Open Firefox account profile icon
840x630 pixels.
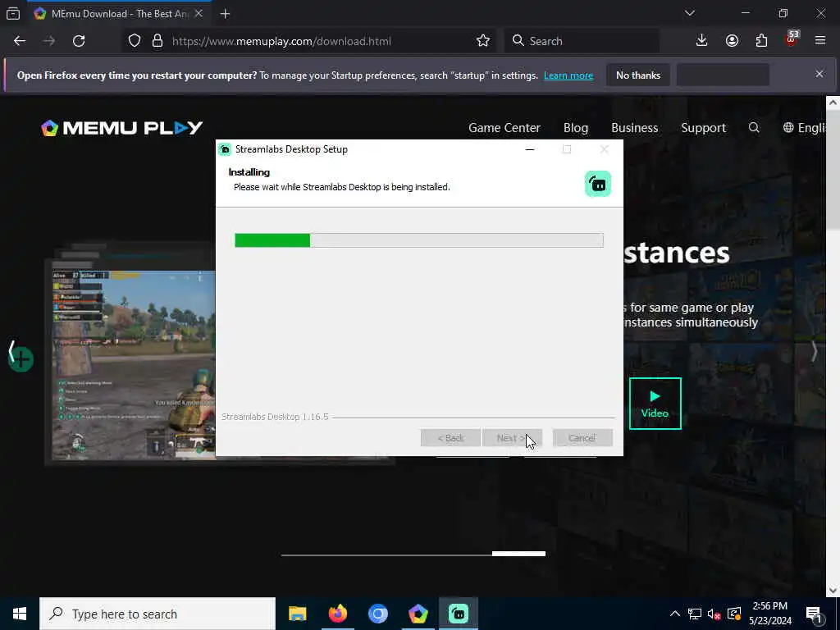coord(732,41)
